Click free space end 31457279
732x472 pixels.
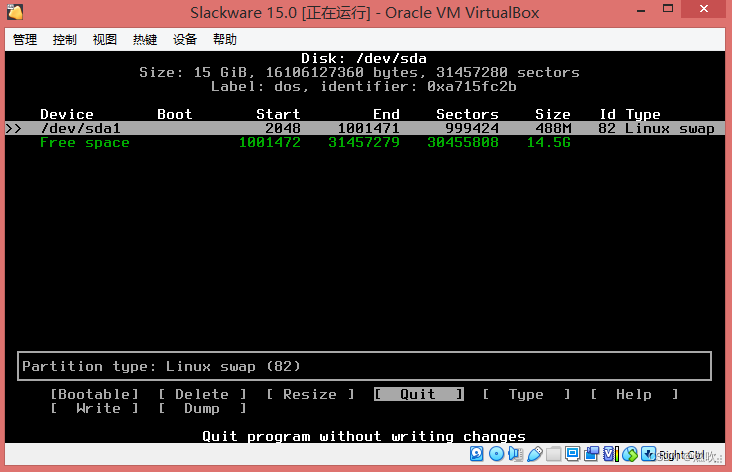[x=364, y=142]
